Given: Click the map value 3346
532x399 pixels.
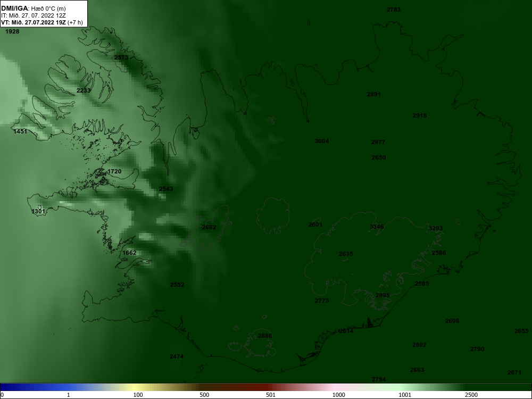Looking at the screenshot, I should tap(377, 227).
